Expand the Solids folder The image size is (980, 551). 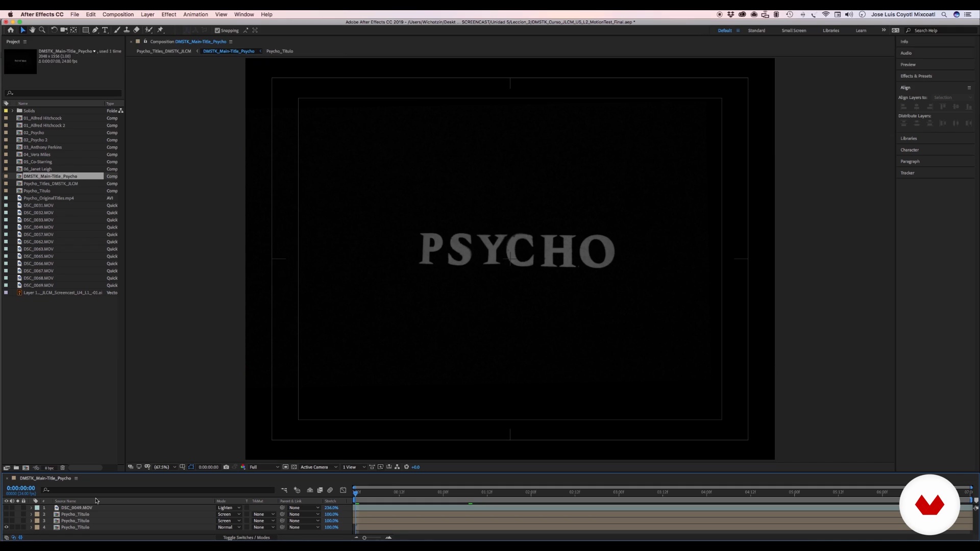(12, 111)
